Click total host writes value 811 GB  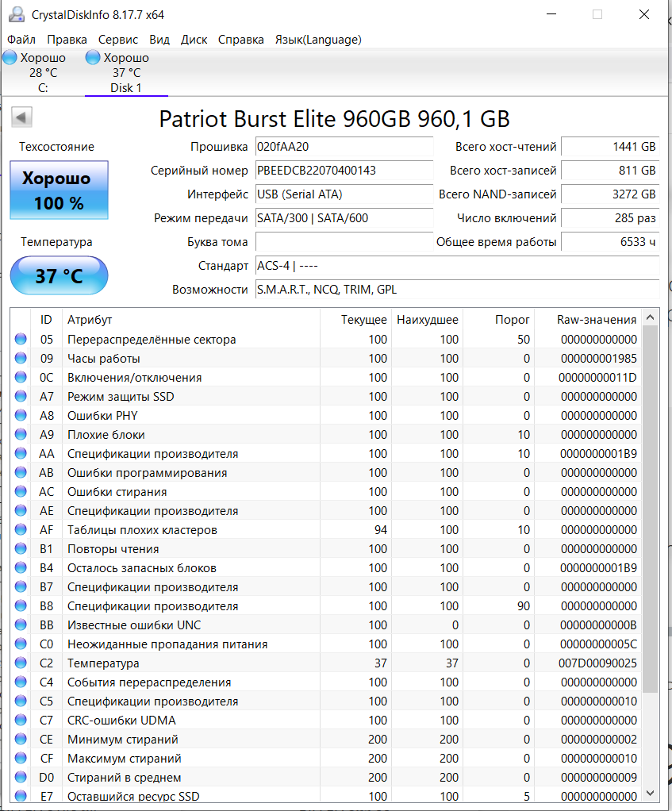(x=610, y=171)
